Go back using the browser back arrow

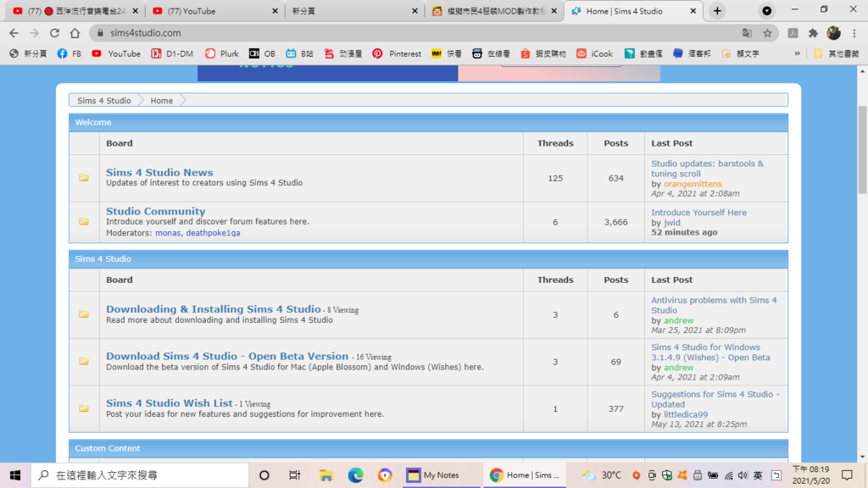click(14, 33)
